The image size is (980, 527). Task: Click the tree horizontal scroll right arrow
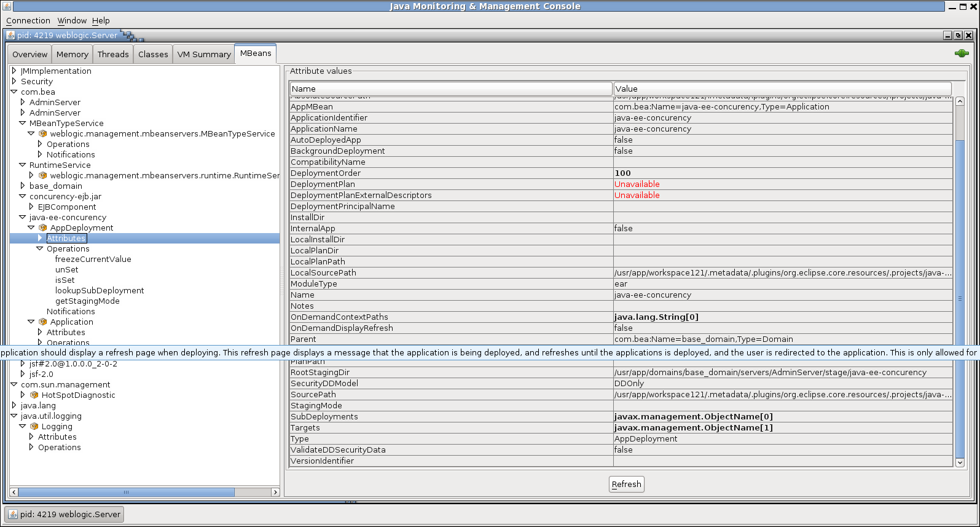275,492
